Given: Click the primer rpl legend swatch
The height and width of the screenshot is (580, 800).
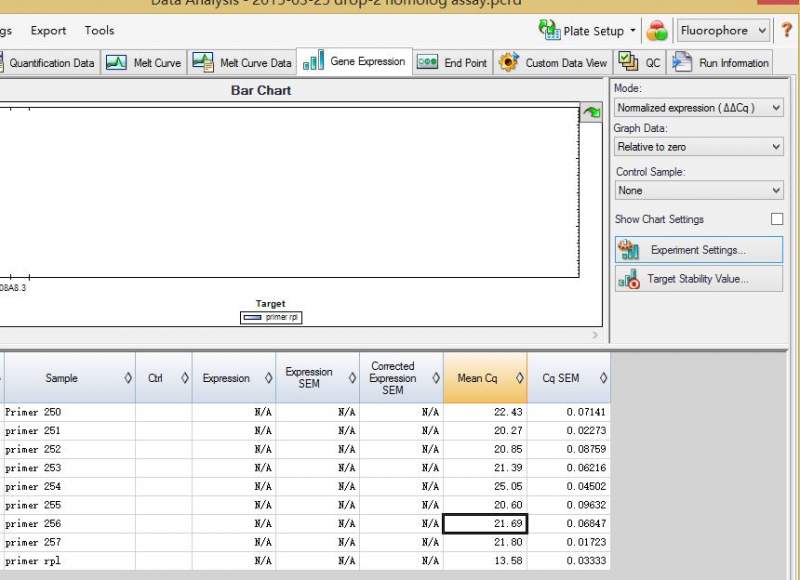Looking at the screenshot, I should tap(253, 317).
